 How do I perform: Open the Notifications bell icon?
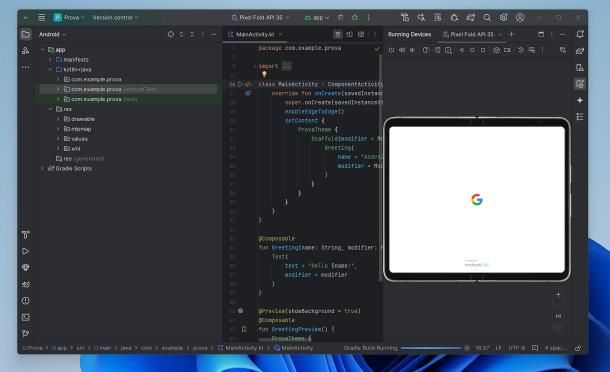click(580, 34)
